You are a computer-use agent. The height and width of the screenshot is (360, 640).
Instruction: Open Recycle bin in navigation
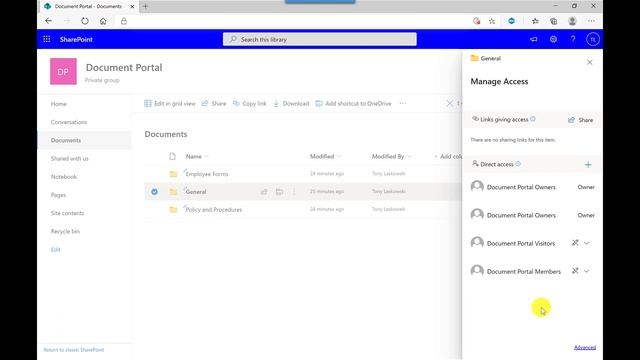(x=65, y=231)
